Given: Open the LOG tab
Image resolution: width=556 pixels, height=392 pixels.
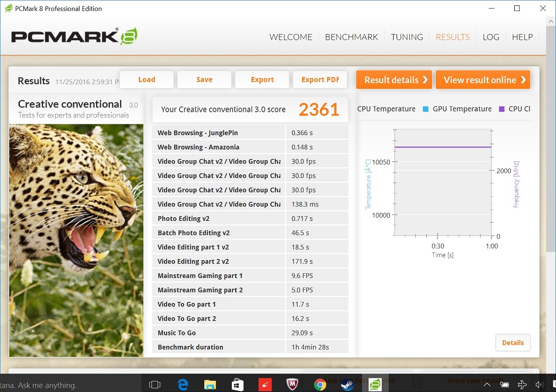Looking at the screenshot, I should click(x=491, y=37).
